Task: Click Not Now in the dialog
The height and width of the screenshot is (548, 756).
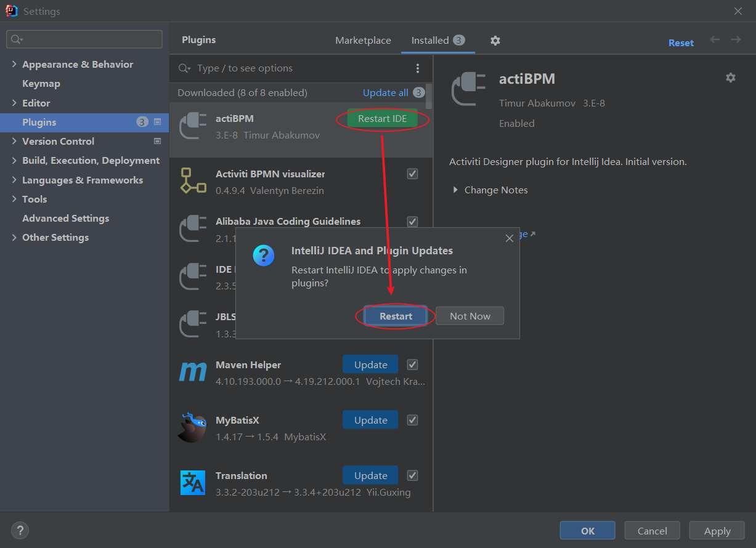Action: point(470,316)
